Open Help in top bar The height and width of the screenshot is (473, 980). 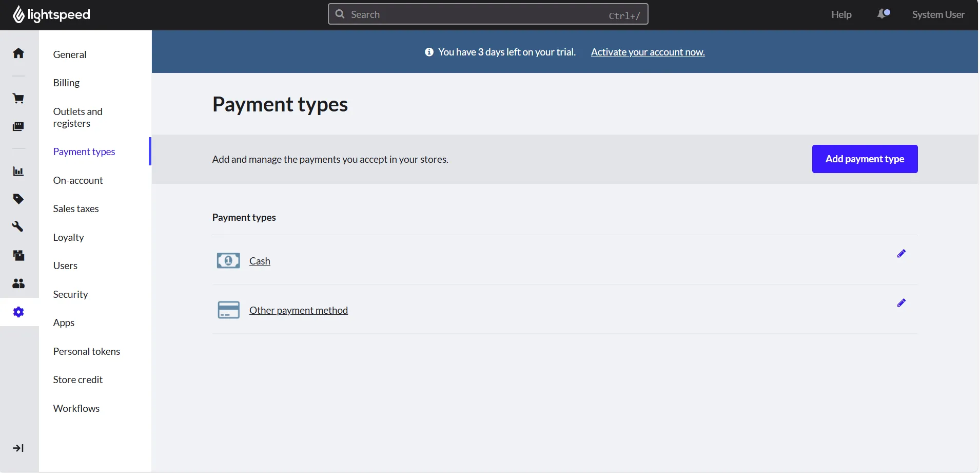[x=841, y=14]
